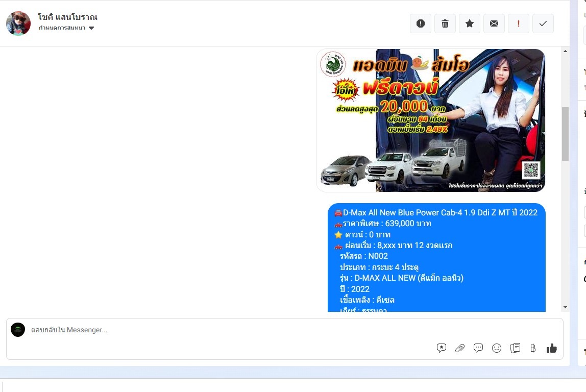Click the D-Max All New Blue Power message
Screen dimensions: 586x392
click(x=436, y=257)
